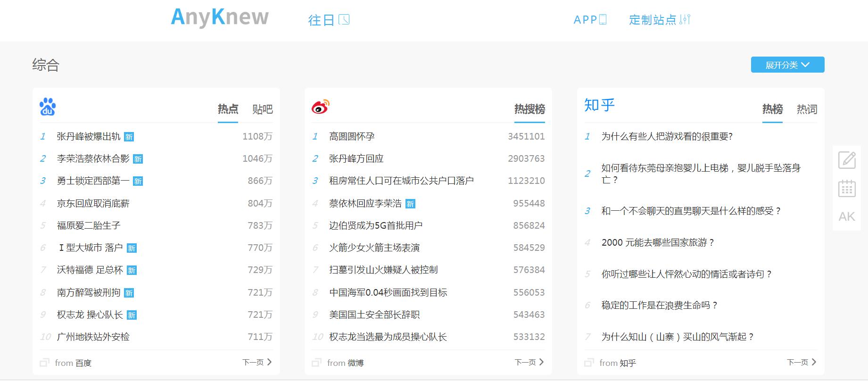
Task: Switch to Zhihu 热词 tab
Action: [807, 109]
